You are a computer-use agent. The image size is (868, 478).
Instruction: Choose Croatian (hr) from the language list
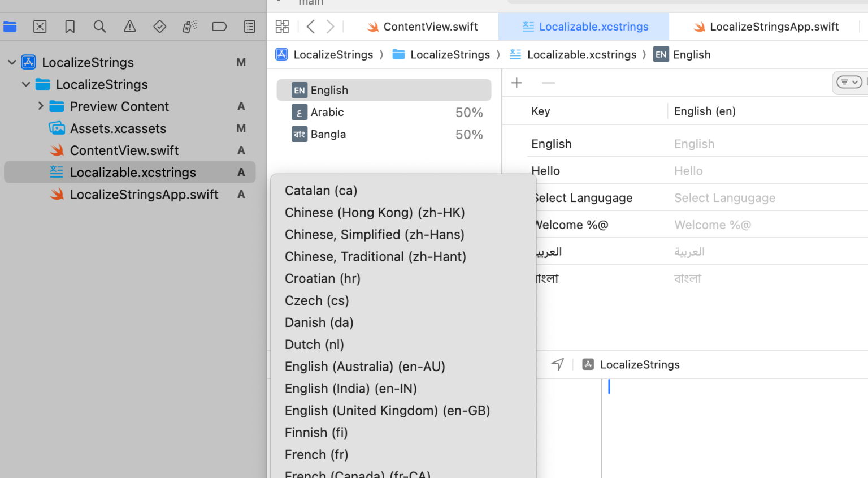tap(322, 278)
